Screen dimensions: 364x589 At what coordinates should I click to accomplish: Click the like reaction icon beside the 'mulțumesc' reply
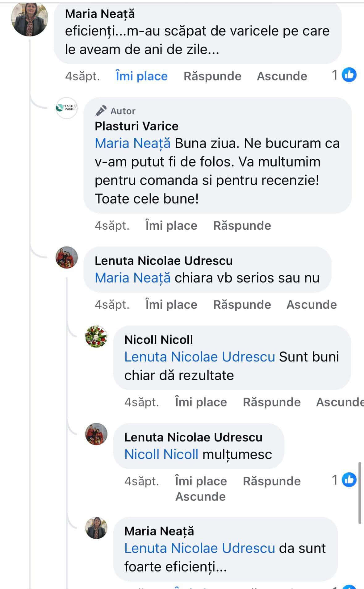point(349,480)
